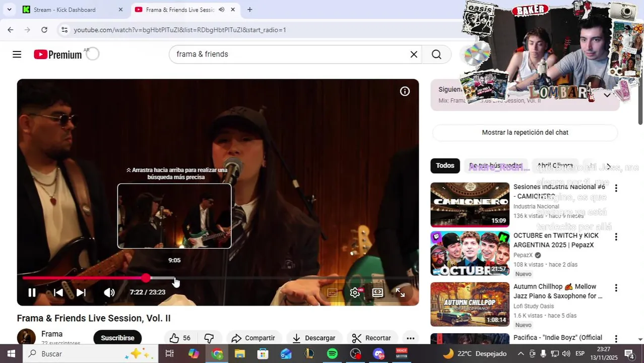Select 'De tus búsquedas' filter chip
The width and height of the screenshot is (644, 363).
tap(496, 165)
